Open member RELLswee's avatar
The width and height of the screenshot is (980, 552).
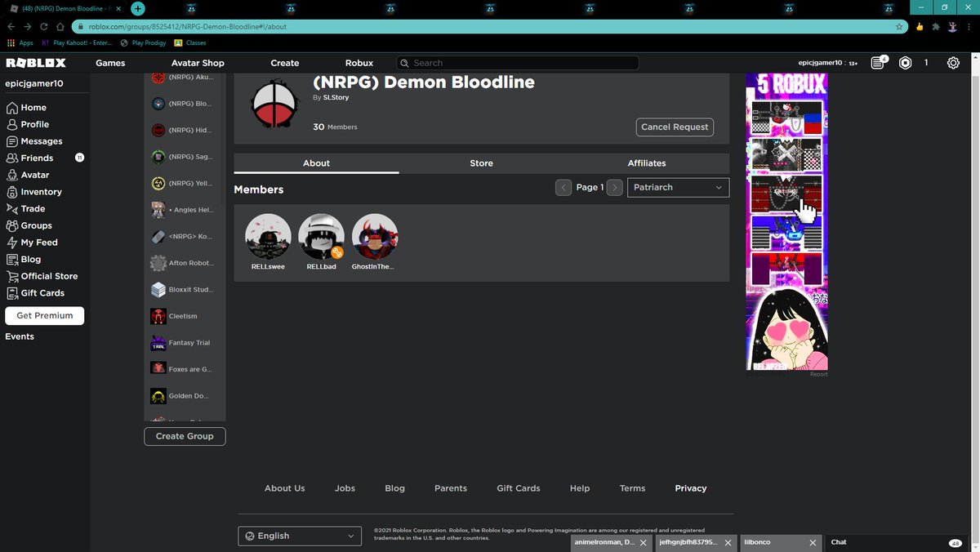(268, 237)
